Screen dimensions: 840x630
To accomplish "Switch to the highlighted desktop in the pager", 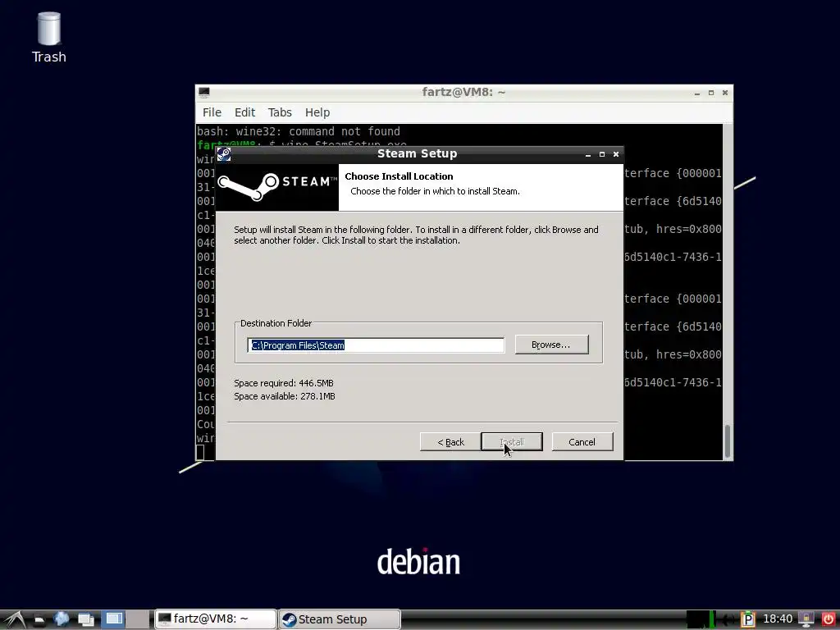I will point(113,619).
